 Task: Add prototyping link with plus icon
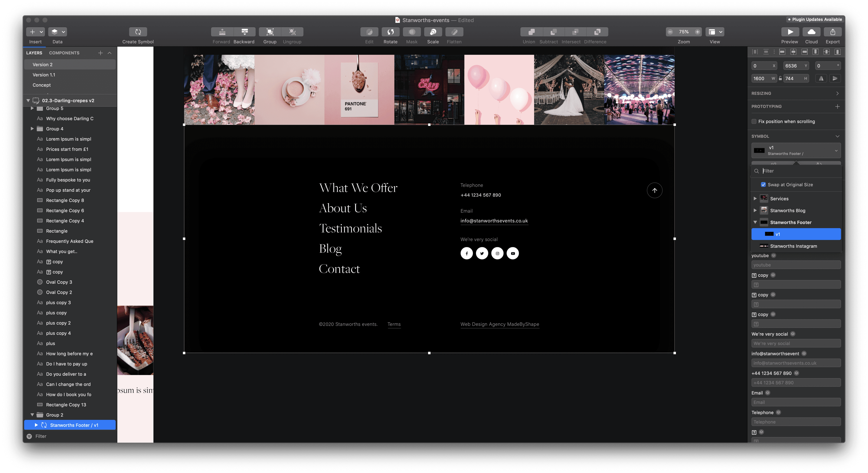point(837,106)
